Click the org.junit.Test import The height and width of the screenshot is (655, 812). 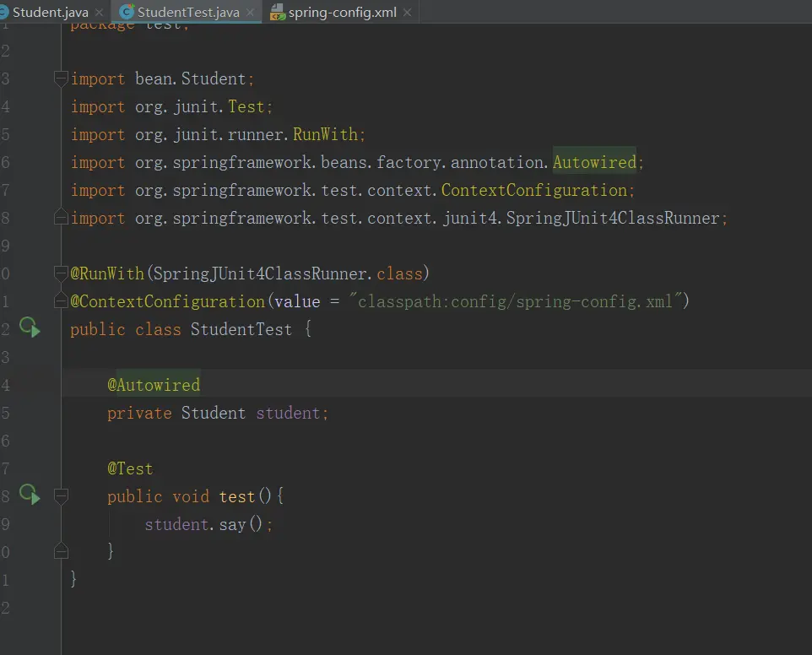click(x=200, y=106)
